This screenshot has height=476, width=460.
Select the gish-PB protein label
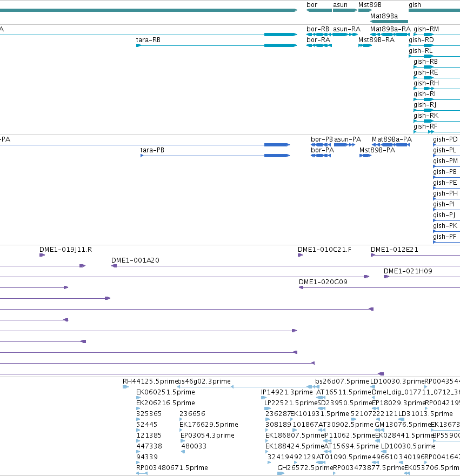point(445,172)
